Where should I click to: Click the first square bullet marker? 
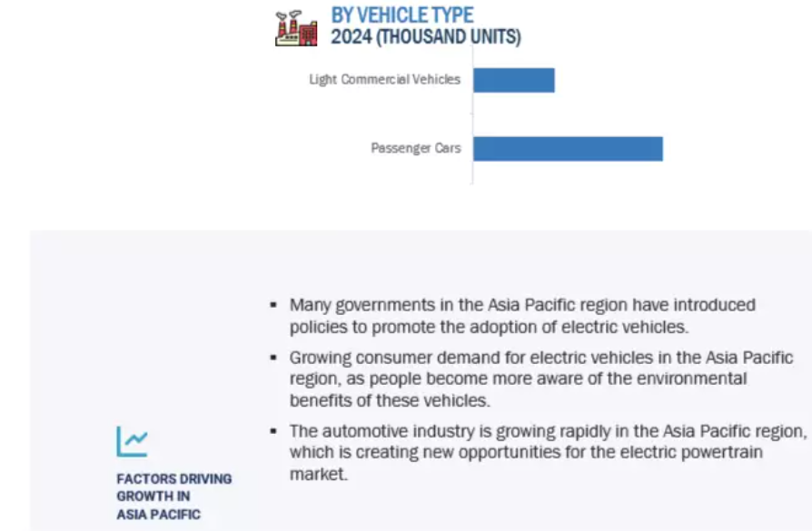tap(273, 305)
